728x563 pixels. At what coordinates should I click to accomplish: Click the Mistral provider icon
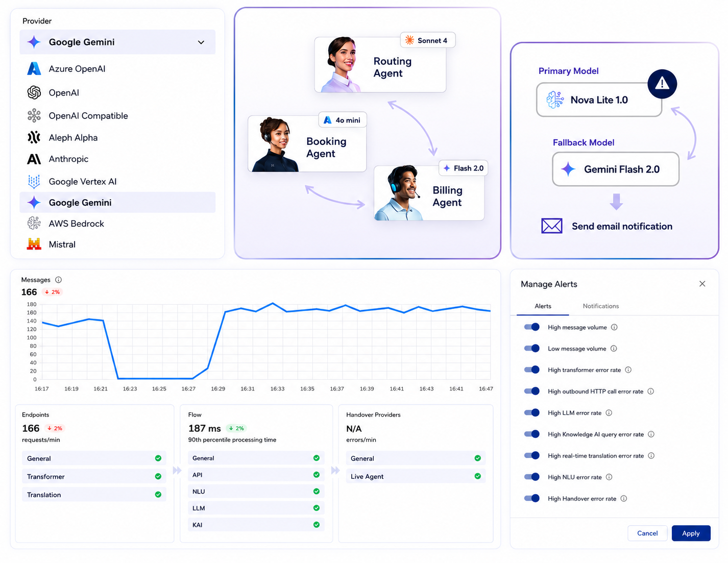point(34,244)
